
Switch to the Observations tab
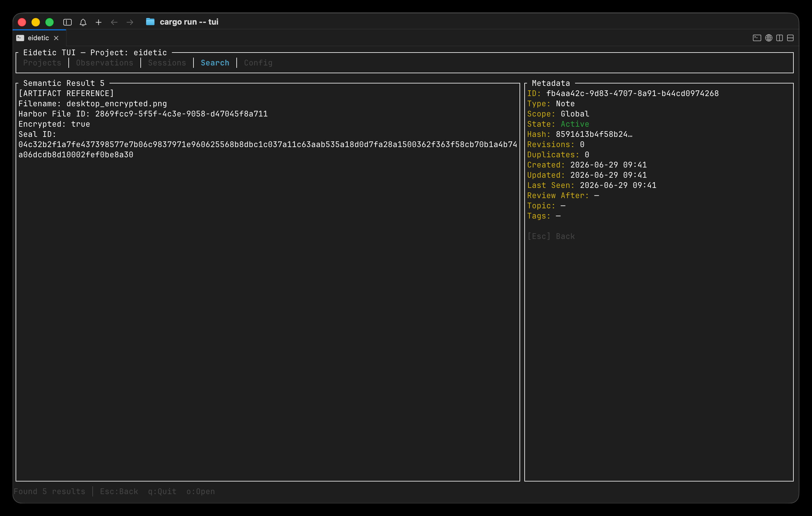(x=104, y=63)
